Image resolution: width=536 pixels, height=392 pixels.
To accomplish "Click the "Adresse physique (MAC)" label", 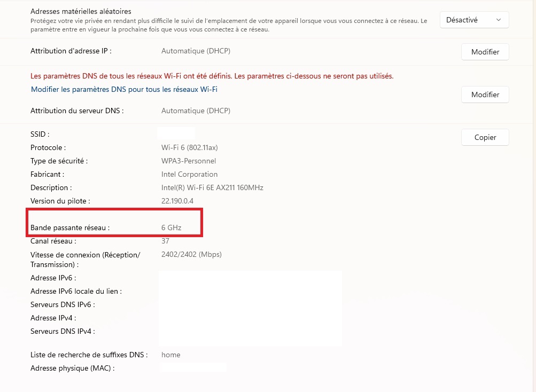I will (72, 368).
